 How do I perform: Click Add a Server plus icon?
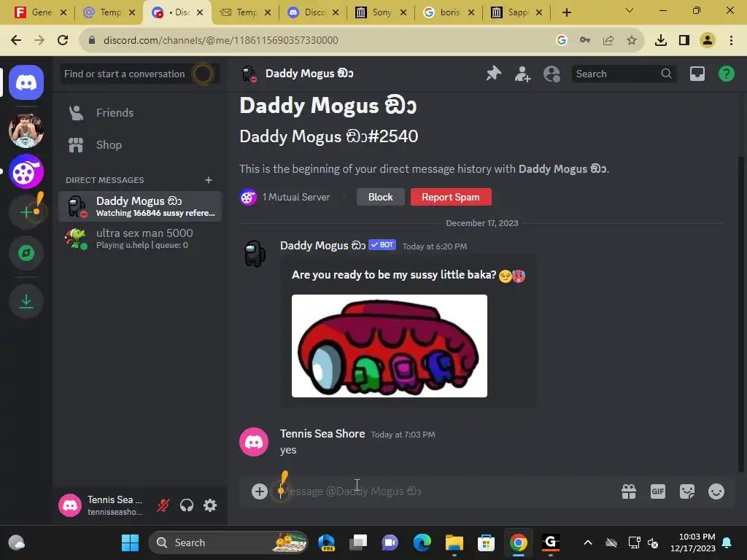pyautogui.click(x=26, y=212)
